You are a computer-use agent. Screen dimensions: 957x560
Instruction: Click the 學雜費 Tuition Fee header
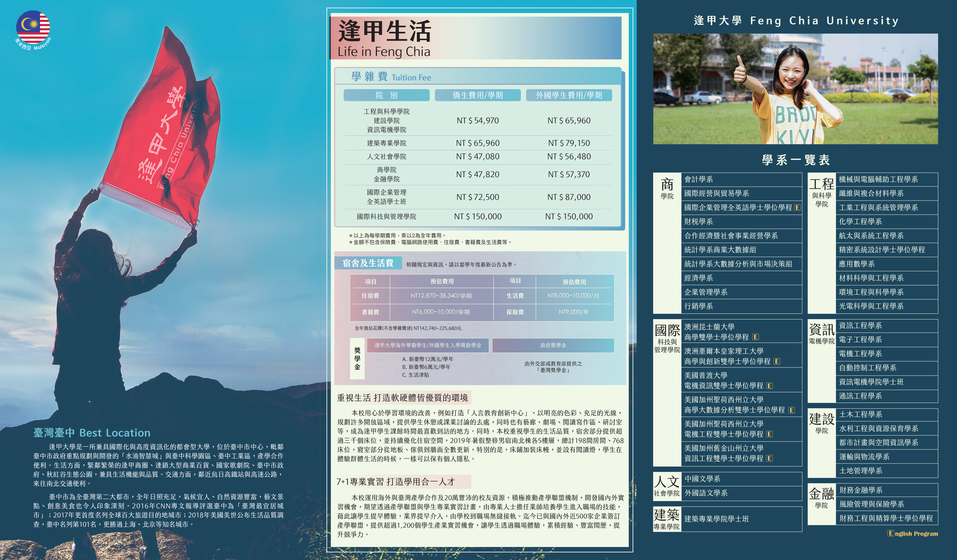[391, 77]
